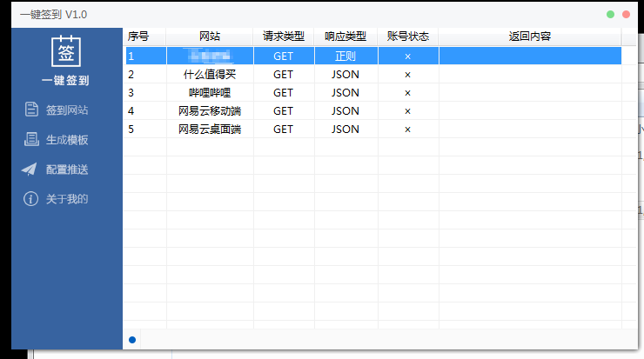Click the 关于我的 info icon

point(30,199)
